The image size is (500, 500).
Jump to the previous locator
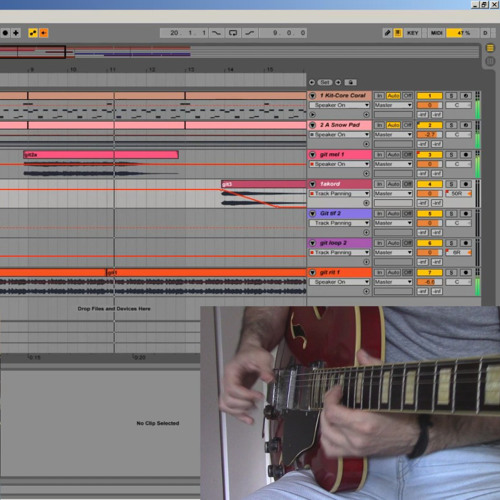pyautogui.click(x=312, y=82)
